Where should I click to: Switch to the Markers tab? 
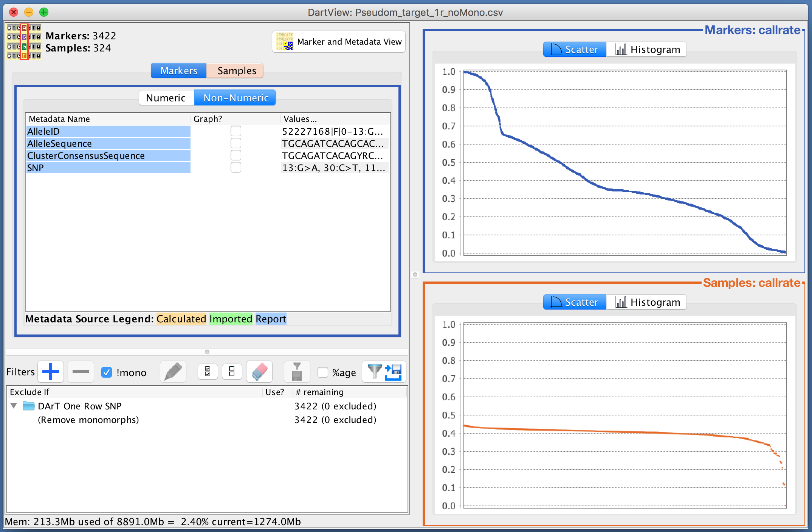179,71
